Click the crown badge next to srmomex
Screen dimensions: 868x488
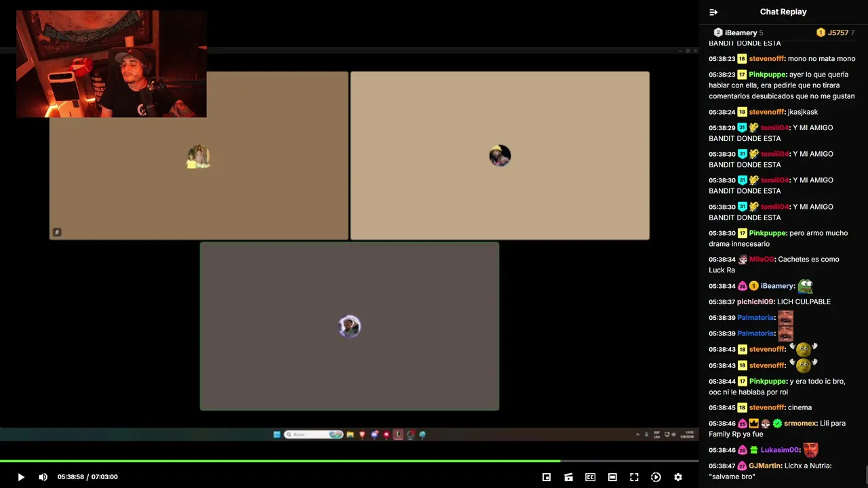[x=754, y=424]
